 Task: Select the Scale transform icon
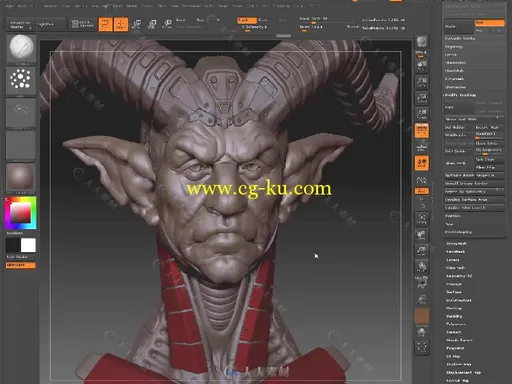[x=152, y=24]
